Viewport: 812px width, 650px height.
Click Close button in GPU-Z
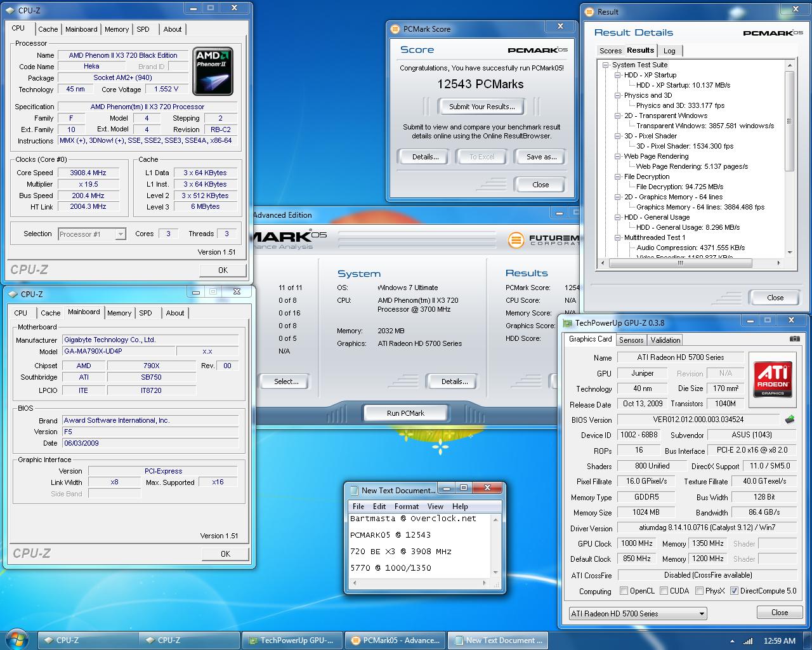[x=780, y=613]
